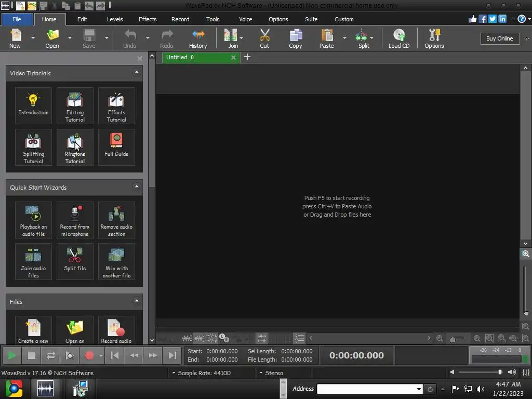This screenshot has height=399, width=532.
Task: Click the Stop playback button
Action: (32, 355)
